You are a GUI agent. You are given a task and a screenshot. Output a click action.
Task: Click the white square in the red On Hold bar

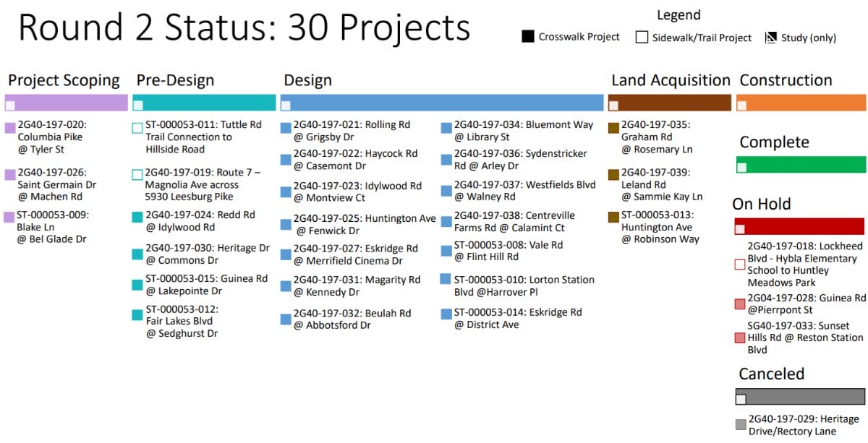click(740, 230)
